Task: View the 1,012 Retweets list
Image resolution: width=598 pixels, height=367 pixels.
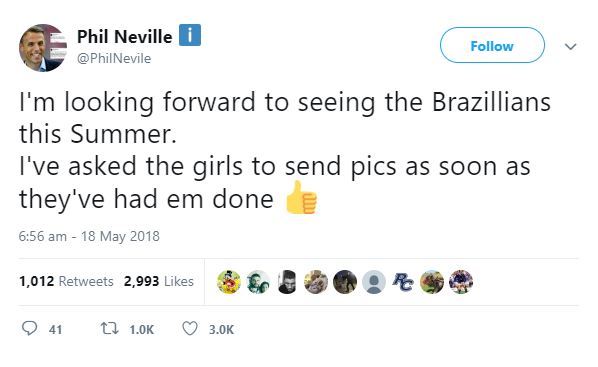Action: tap(66, 281)
